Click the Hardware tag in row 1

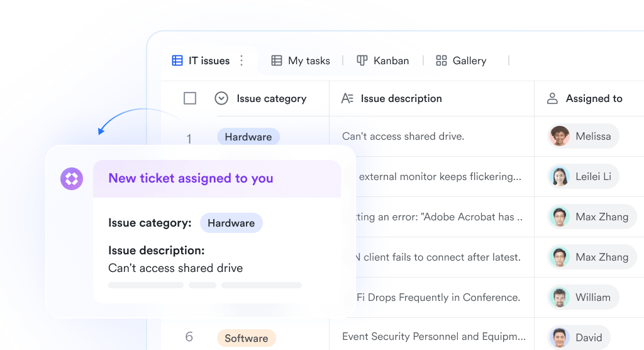[x=248, y=137]
